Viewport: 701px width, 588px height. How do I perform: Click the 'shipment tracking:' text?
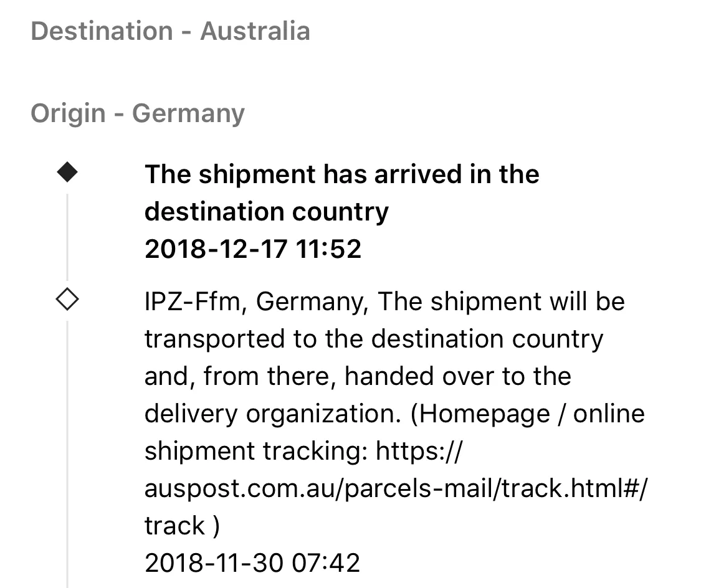[x=256, y=451]
